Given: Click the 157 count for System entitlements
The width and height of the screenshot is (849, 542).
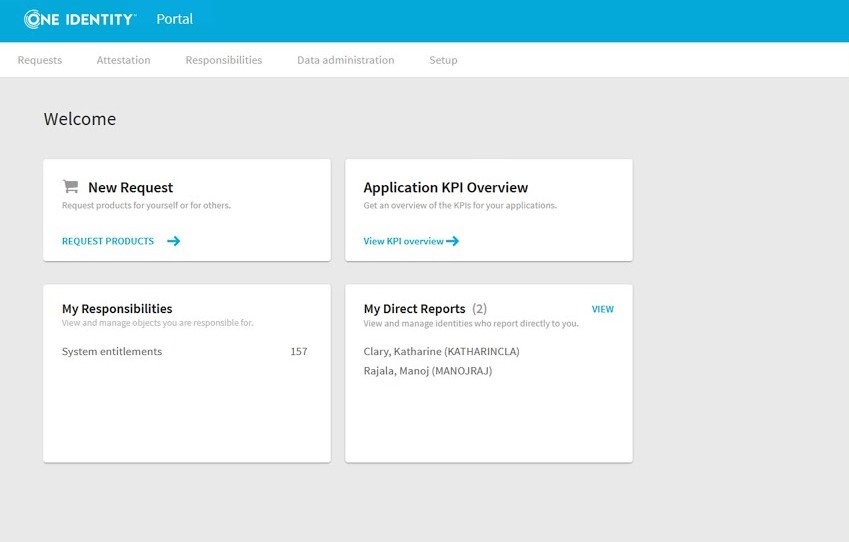Looking at the screenshot, I should (299, 351).
